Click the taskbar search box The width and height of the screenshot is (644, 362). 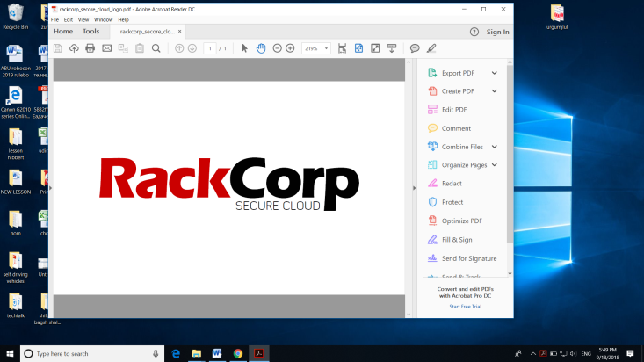pyautogui.click(x=92, y=353)
